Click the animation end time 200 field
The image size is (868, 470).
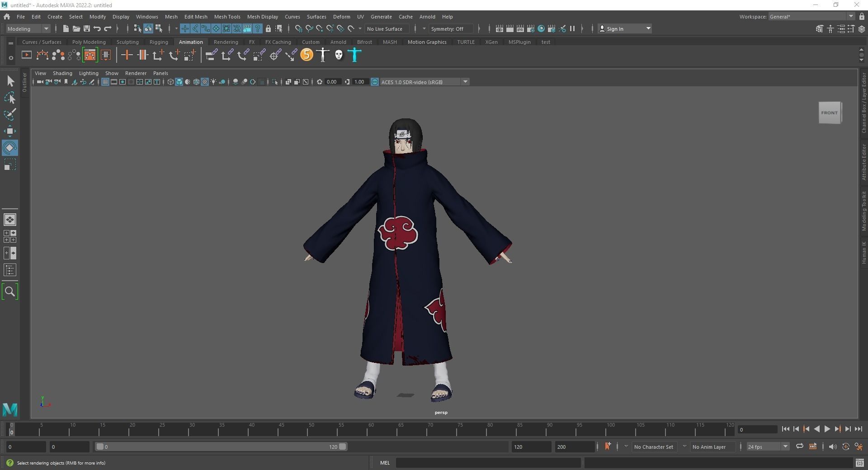574,446
